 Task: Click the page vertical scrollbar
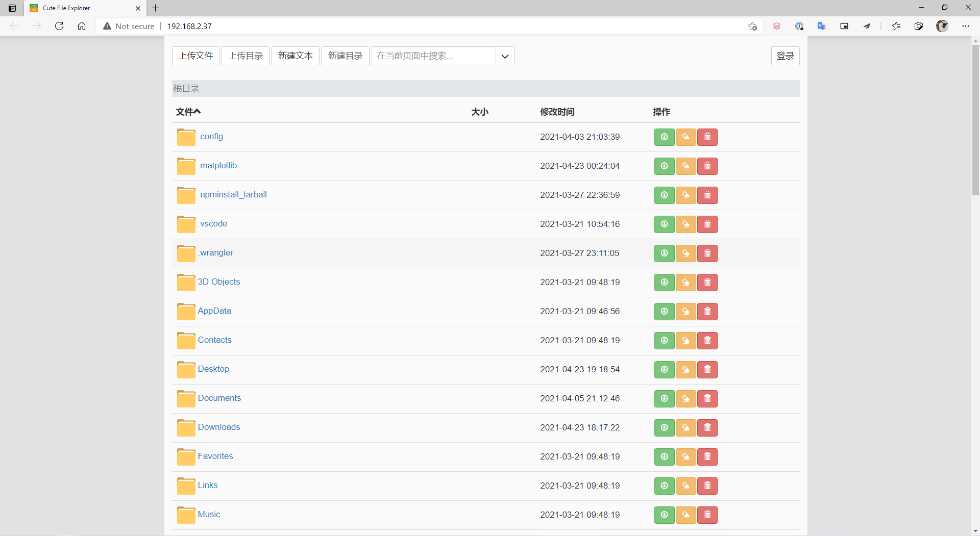pos(975,120)
